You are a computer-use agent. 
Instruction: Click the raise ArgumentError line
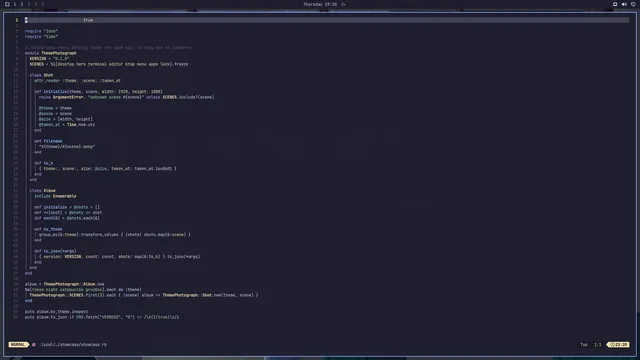[x=127, y=97]
